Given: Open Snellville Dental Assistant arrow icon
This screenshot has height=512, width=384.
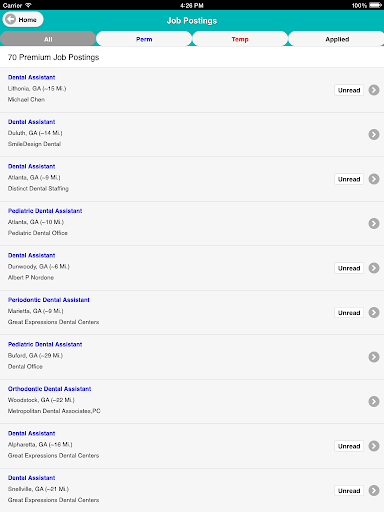Looking at the screenshot, I should 374,490.
